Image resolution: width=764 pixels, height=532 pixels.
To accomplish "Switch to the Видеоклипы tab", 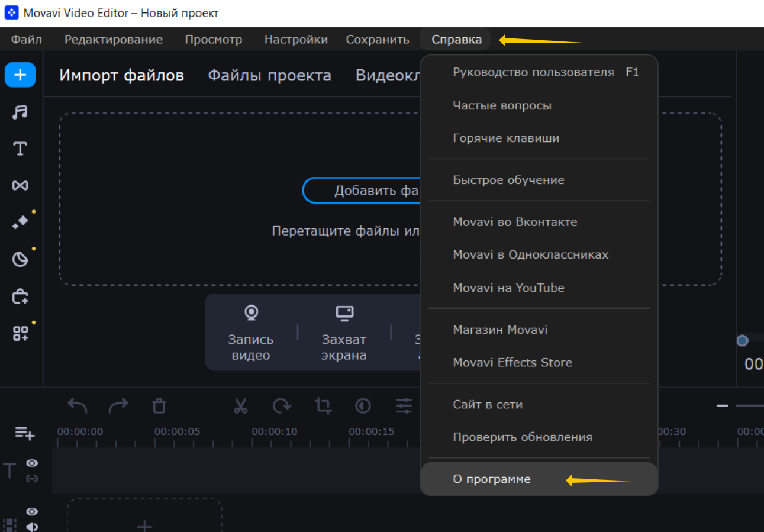I will tap(388, 76).
